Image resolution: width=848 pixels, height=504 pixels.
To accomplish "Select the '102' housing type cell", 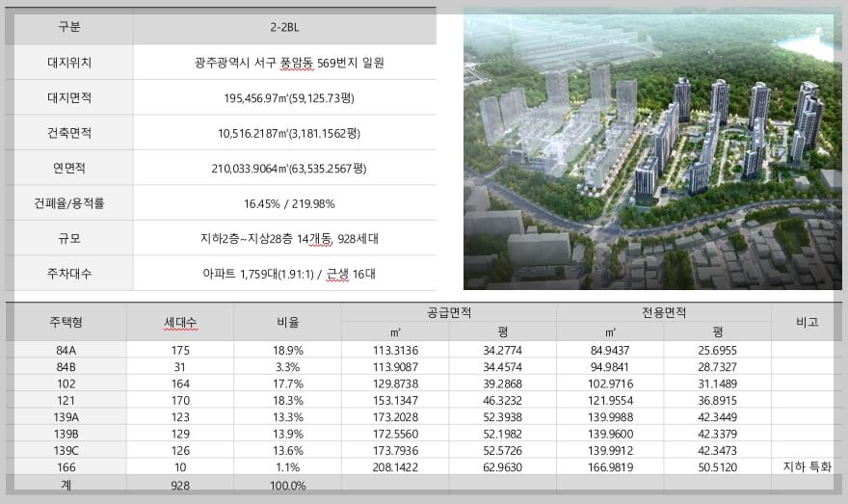I will [x=66, y=384].
